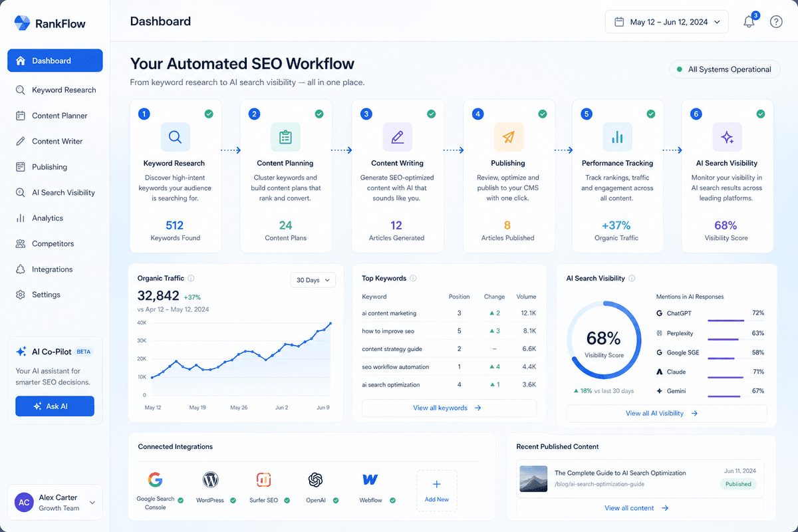798x532 pixels.
Task: Open Publishing in the sidebar
Action: point(55,167)
